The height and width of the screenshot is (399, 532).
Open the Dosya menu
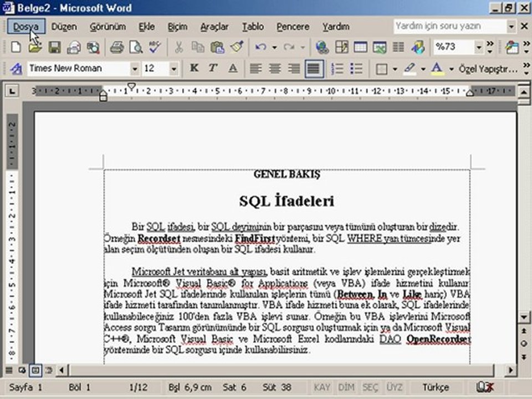coord(26,27)
